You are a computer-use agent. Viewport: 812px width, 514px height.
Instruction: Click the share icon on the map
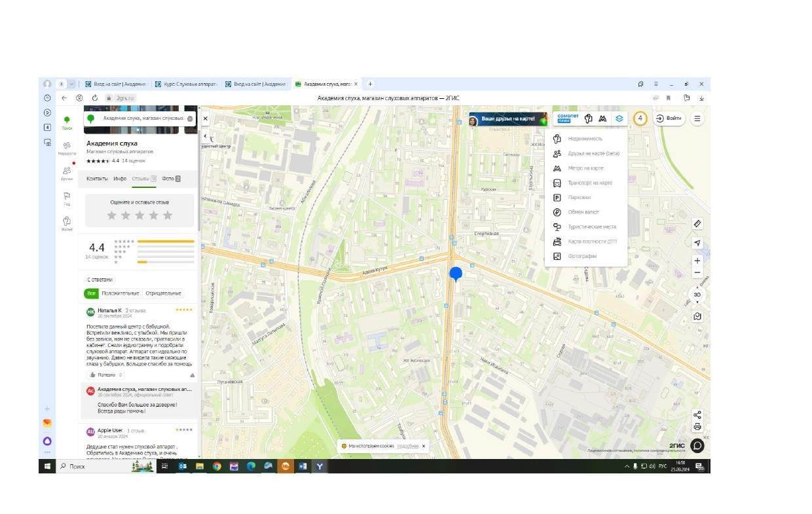(697, 415)
